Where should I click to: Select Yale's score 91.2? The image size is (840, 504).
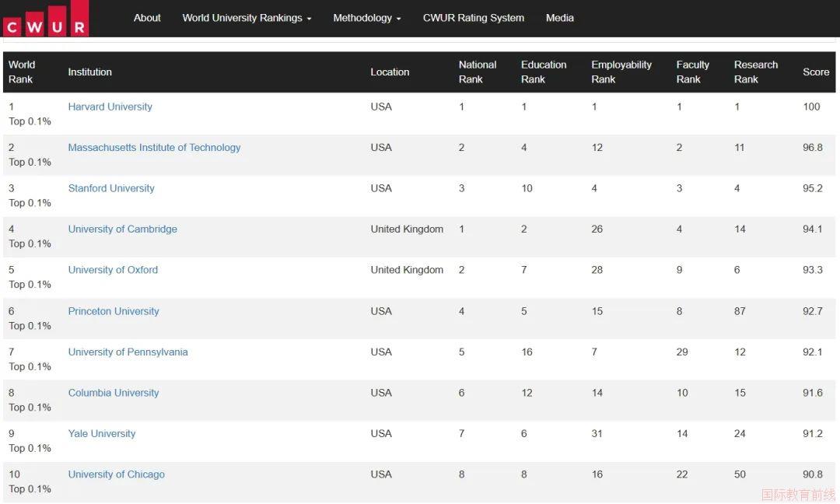coord(812,433)
